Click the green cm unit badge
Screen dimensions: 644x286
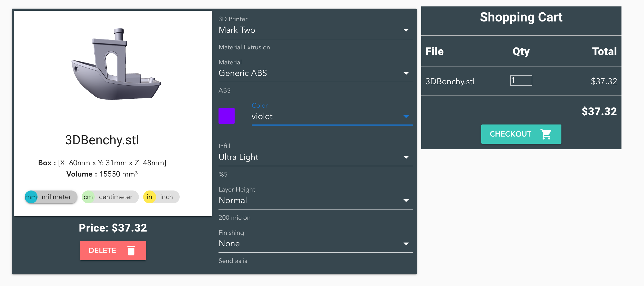tap(88, 197)
